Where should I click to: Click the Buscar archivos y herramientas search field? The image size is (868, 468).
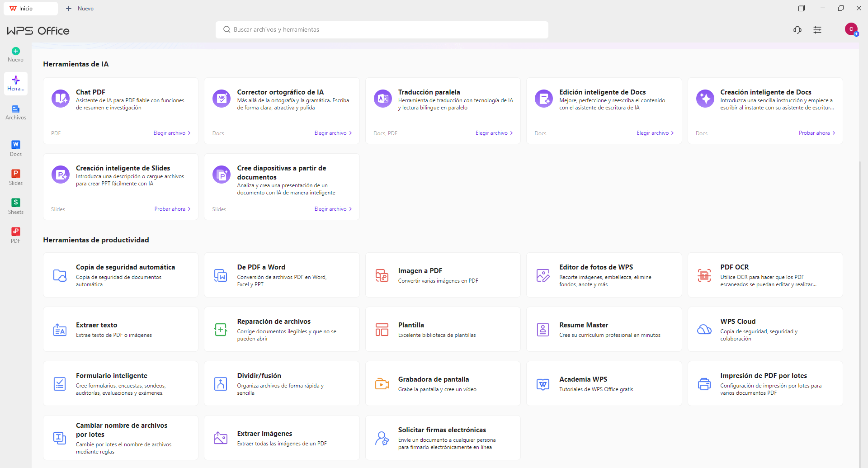pyautogui.click(x=382, y=30)
